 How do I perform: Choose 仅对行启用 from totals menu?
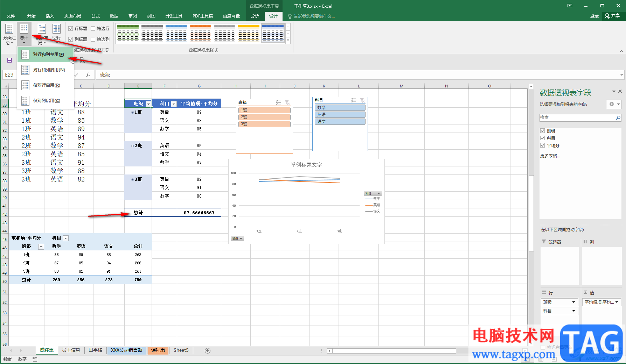46,85
